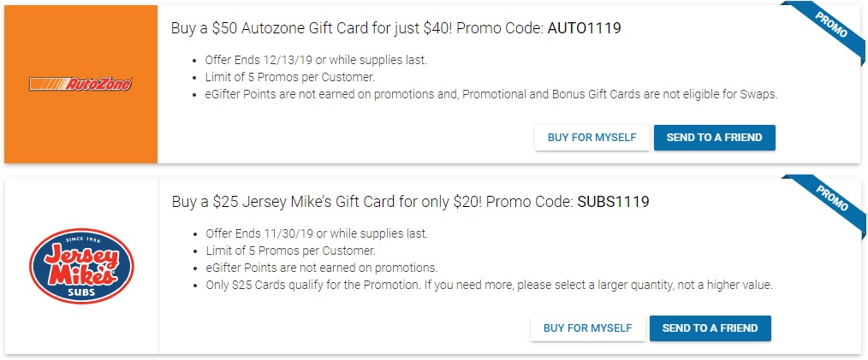Screen dimensions: 868x360
Task: Click the Jersey Mike's 'Limit of 5 Promos' bullet
Action: pos(291,251)
